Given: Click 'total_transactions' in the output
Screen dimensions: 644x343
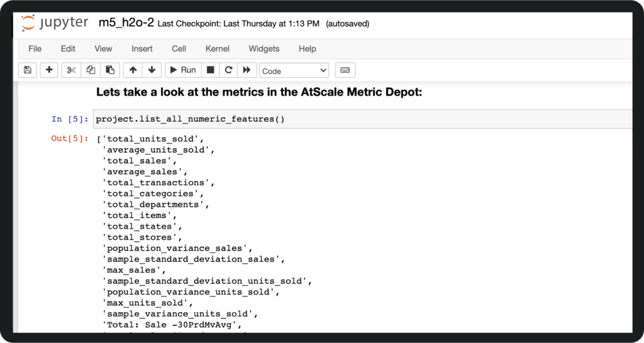Looking at the screenshot, I should [156, 183].
